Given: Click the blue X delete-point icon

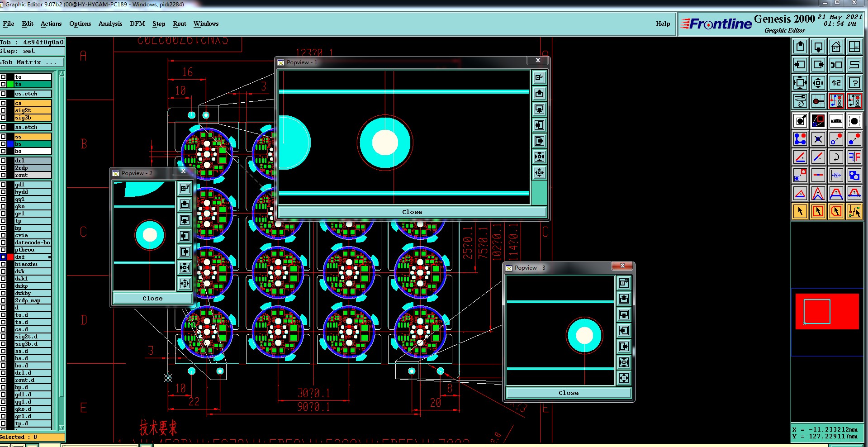Looking at the screenshot, I should (x=818, y=139).
